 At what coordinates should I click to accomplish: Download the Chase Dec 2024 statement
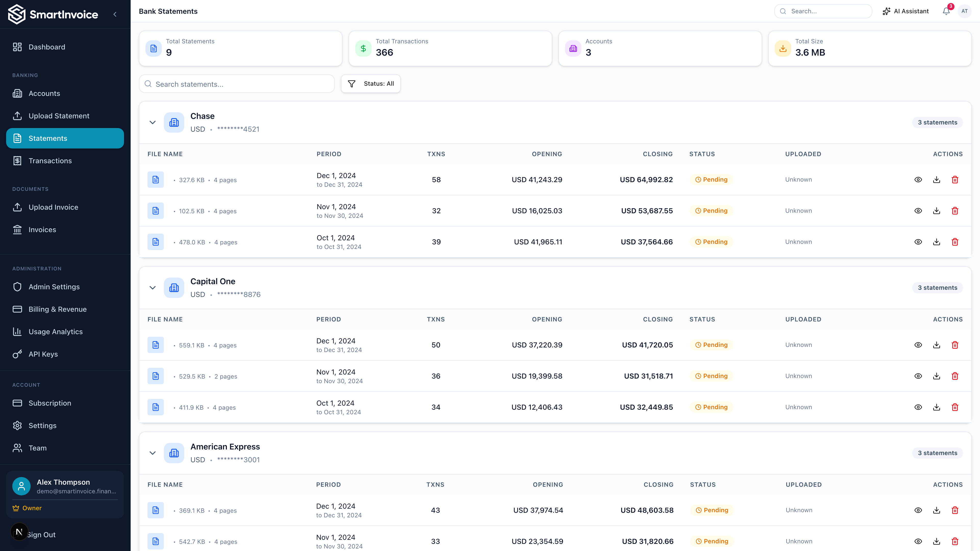(x=936, y=180)
